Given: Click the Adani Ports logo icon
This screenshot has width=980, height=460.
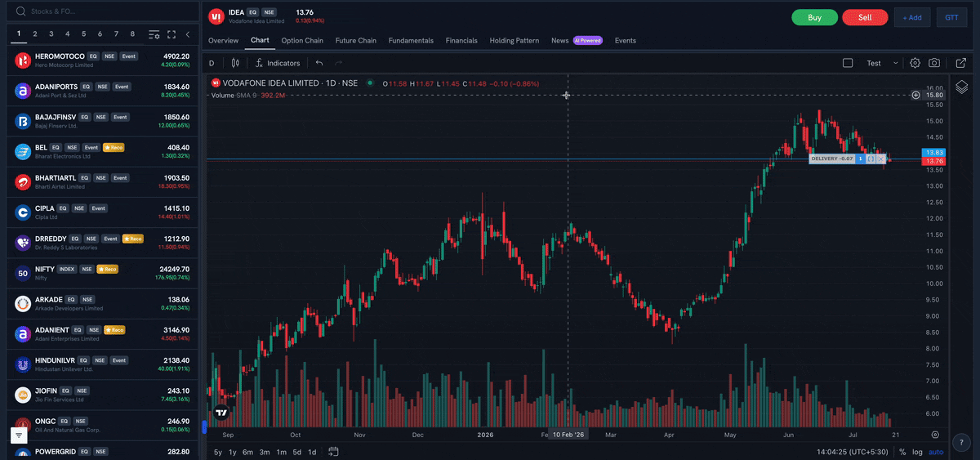Looking at the screenshot, I should [23, 91].
